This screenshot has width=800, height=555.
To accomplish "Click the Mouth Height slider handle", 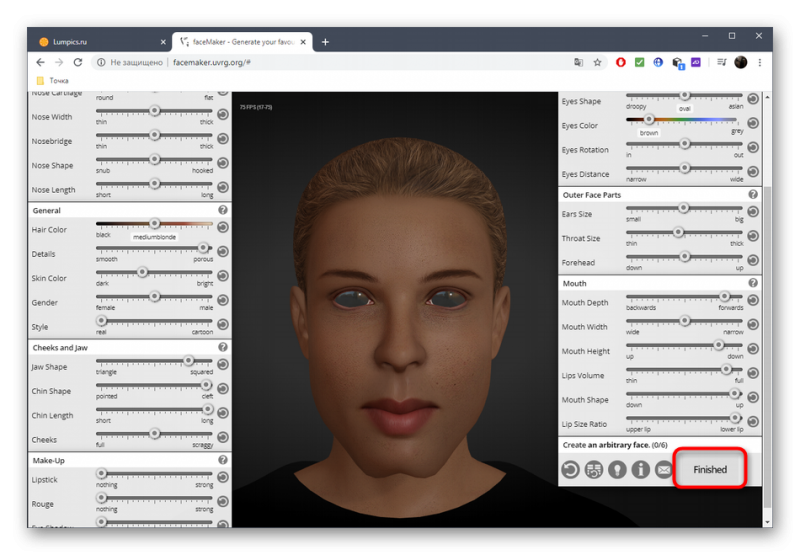I will tap(718, 345).
